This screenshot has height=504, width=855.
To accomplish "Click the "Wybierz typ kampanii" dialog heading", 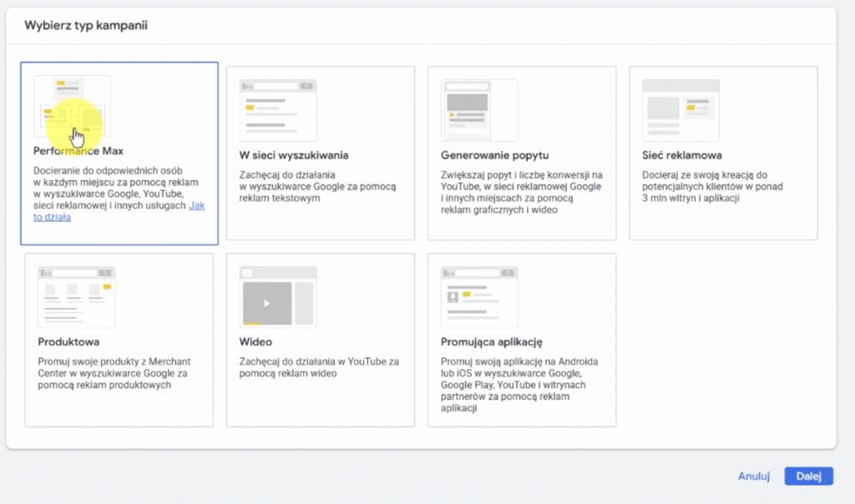I will [86, 25].
